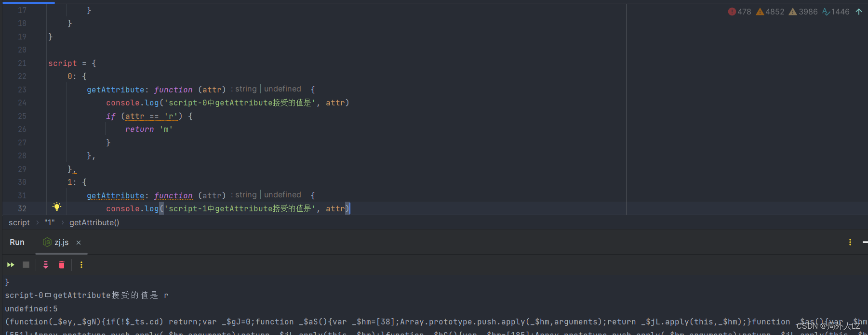Minimize the Run tool window

tap(865, 242)
